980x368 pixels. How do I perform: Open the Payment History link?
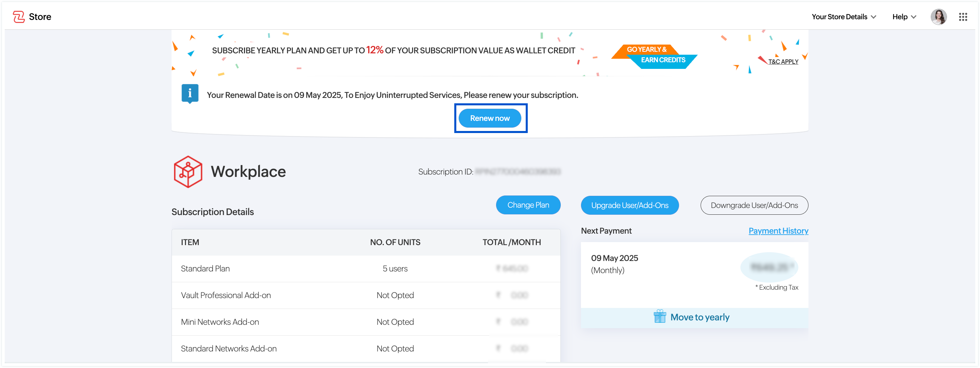click(778, 231)
